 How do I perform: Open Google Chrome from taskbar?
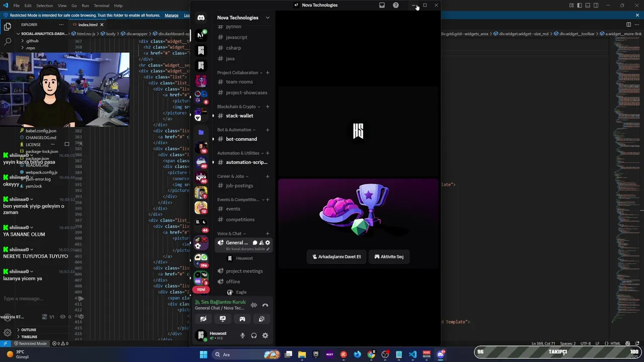(371, 354)
